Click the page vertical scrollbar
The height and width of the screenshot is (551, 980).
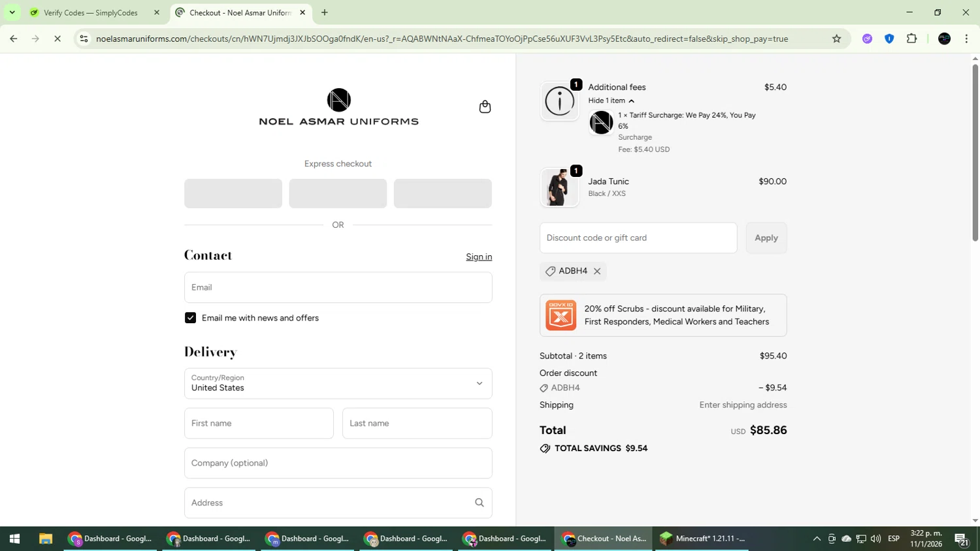pos(975,153)
